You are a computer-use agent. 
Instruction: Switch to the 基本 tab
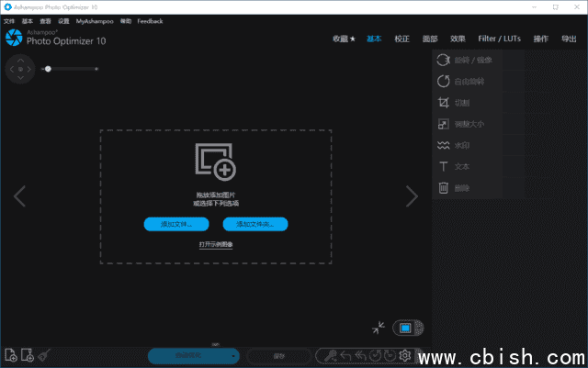[x=374, y=39]
